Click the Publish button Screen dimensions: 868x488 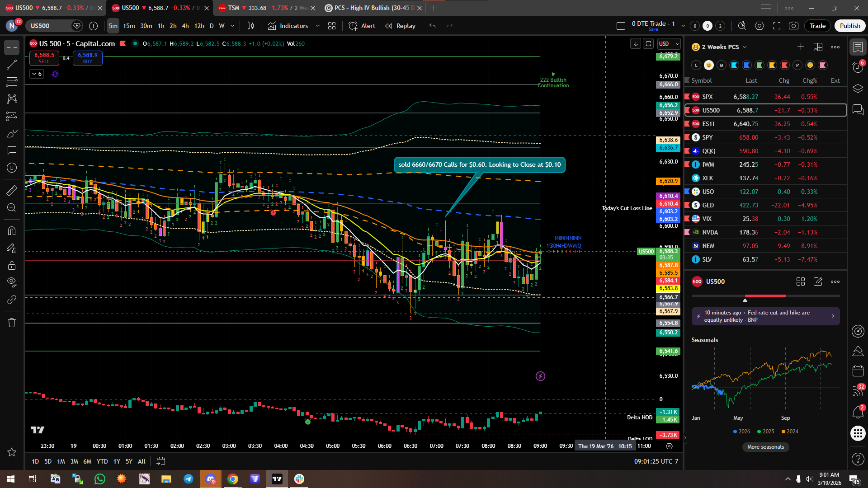click(850, 26)
